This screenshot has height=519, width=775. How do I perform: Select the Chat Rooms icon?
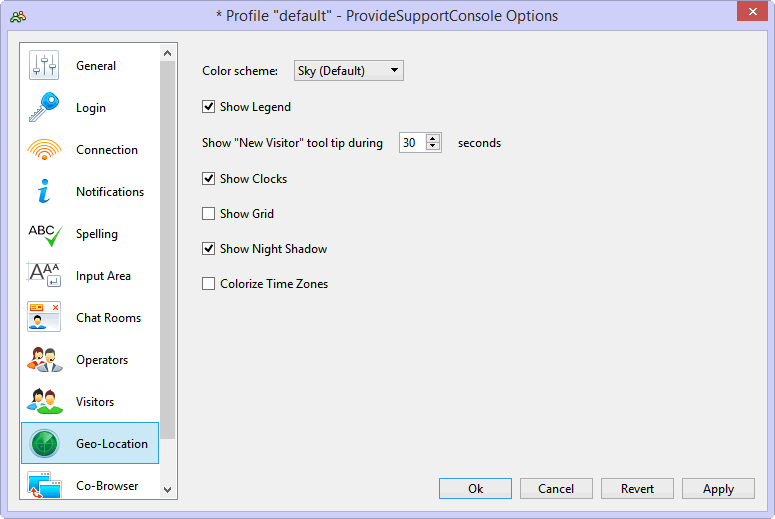[44, 317]
